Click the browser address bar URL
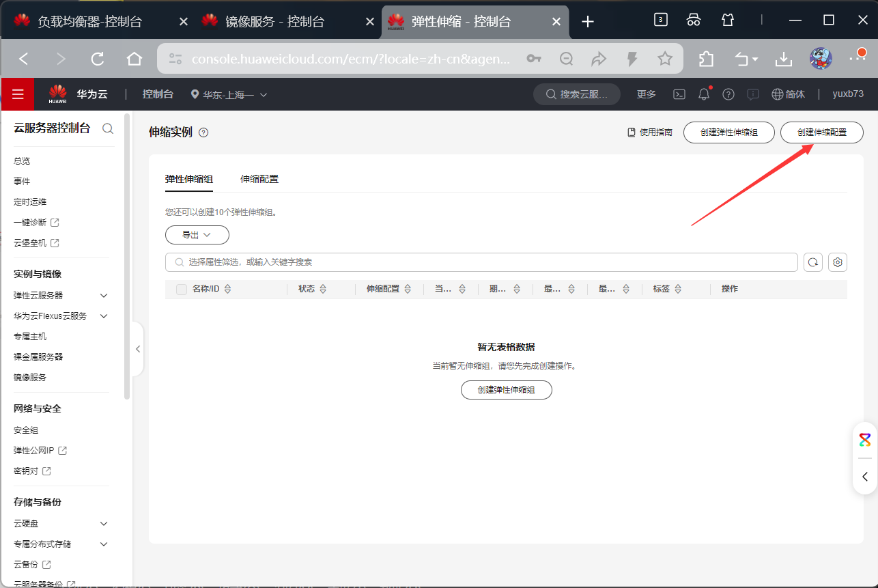 [x=351, y=59]
